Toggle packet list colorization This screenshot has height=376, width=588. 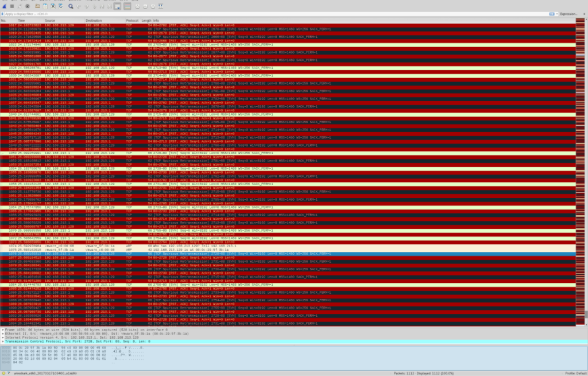coord(127,6)
